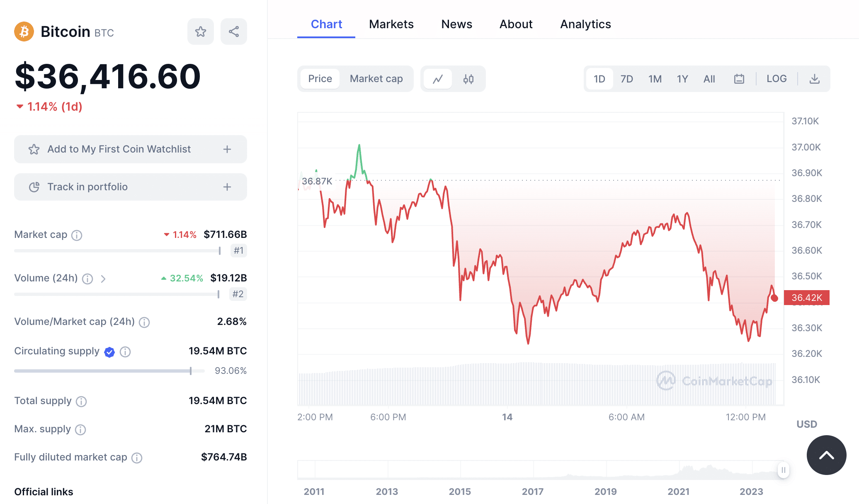Select the Market cap chart toggle
859x504 pixels.
(376, 79)
